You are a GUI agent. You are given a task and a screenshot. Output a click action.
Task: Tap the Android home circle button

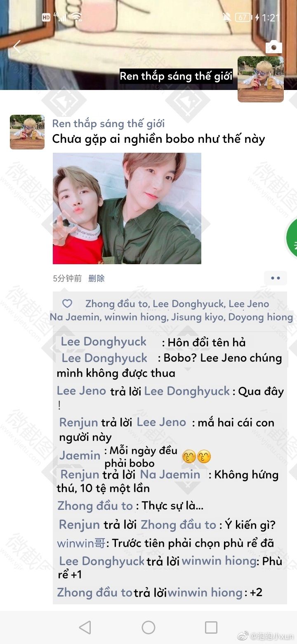click(148, 627)
